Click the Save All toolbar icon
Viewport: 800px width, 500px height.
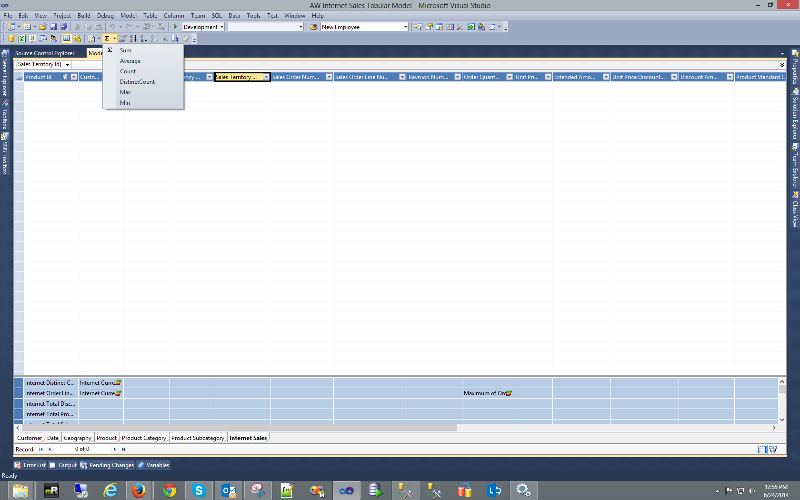(x=63, y=27)
